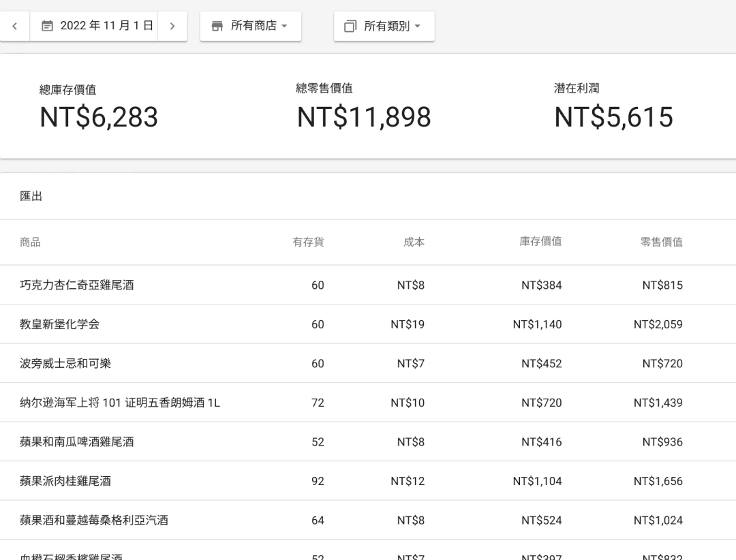Click the 有存貨 column header to sort
Image resolution: width=736 pixels, height=560 pixels.
pos(308,242)
